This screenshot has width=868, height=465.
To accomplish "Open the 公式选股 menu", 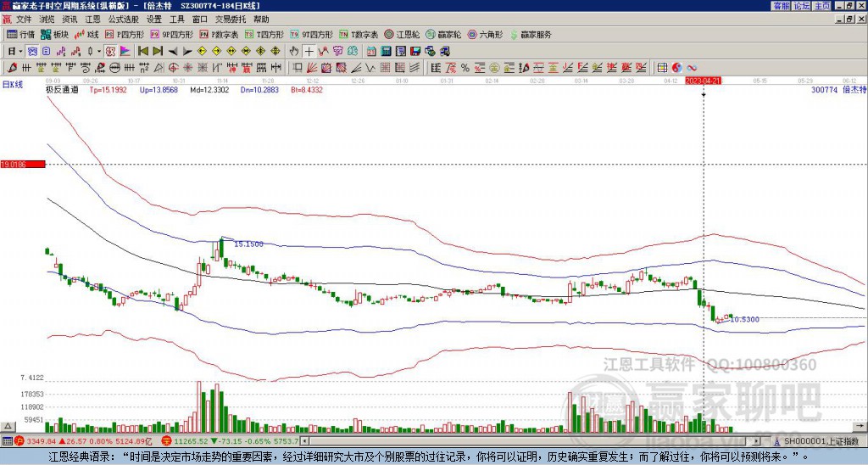I will coord(123,20).
